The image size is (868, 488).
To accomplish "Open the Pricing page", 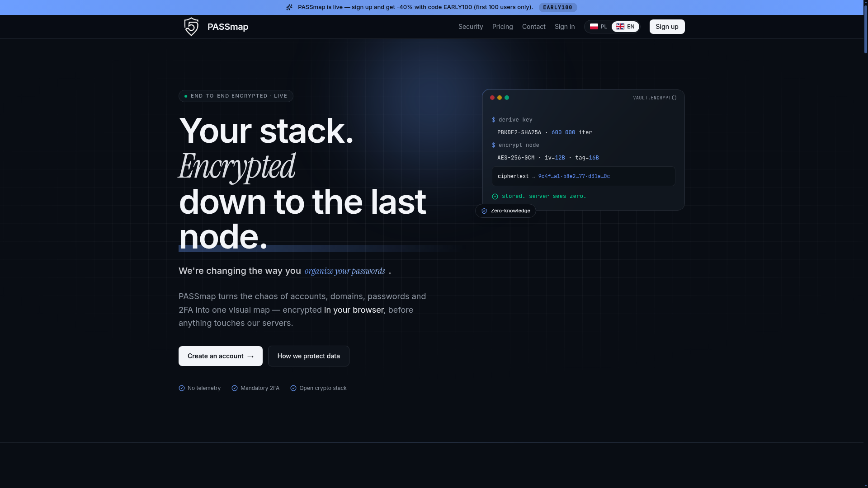I will point(503,27).
